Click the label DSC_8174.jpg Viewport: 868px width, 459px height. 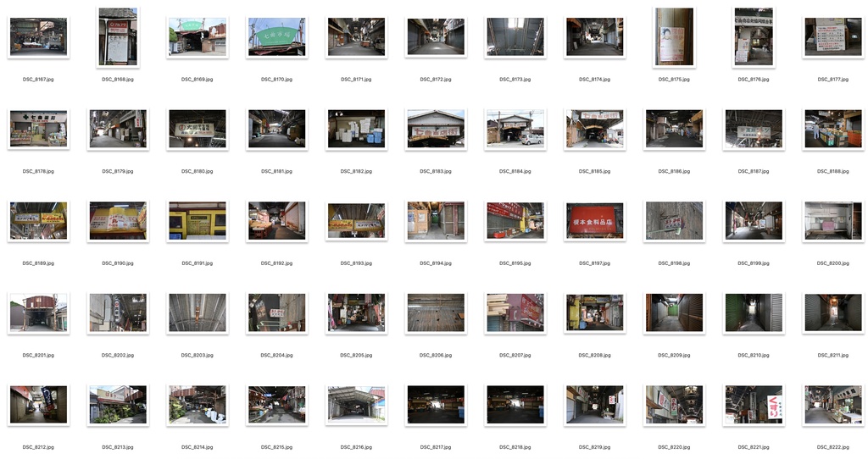click(x=594, y=80)
